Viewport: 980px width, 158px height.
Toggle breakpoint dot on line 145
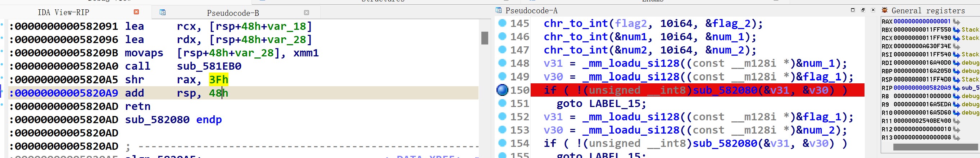click(x=502, y=23)
